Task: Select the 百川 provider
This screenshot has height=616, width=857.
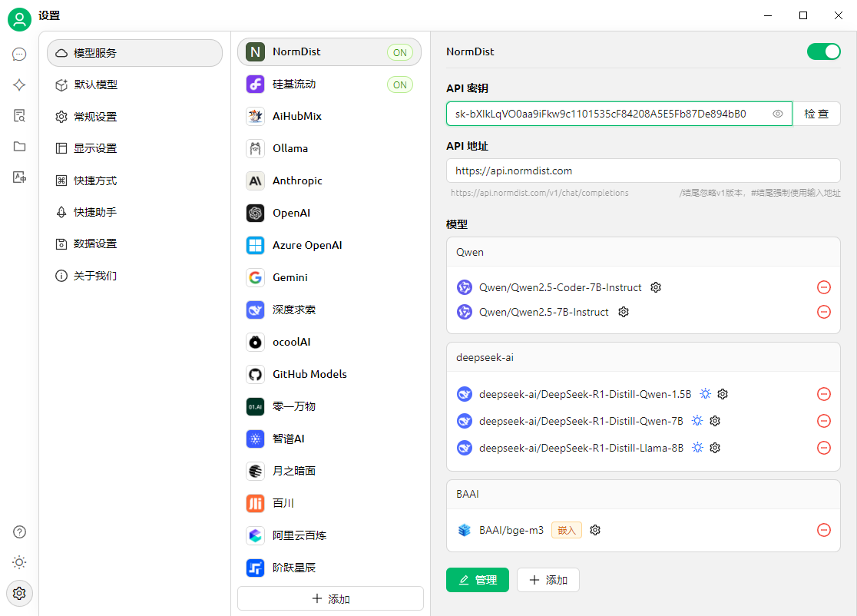Action: (x=329, y=503)
